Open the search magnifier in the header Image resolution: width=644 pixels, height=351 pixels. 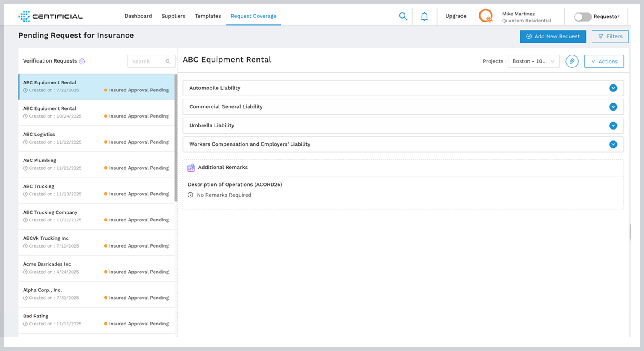tap(403, 16)
